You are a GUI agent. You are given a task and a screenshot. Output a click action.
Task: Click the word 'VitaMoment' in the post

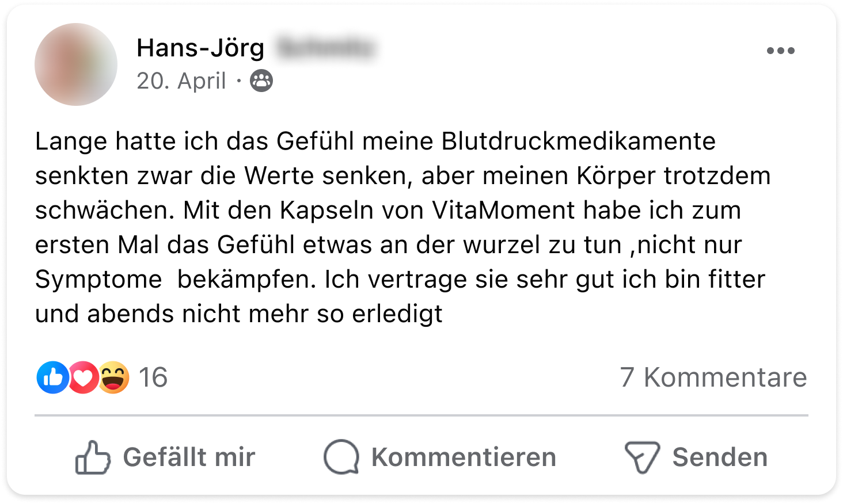[503, 211]
